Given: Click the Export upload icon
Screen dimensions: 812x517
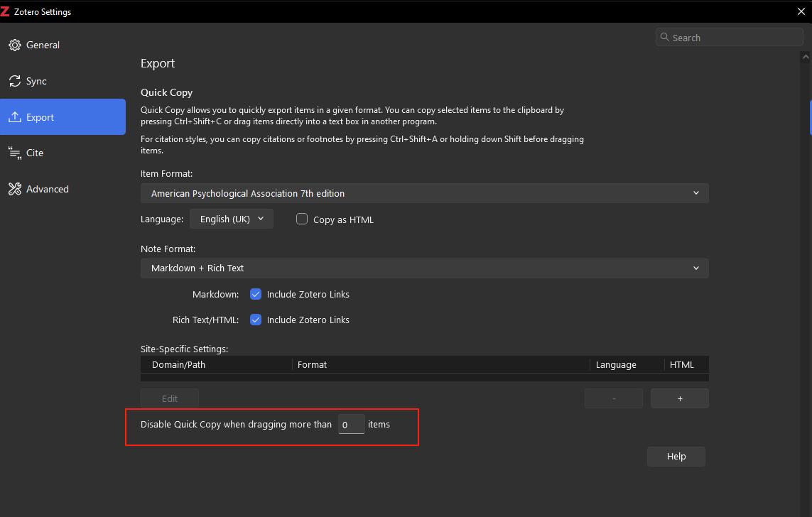Looking at the screenshot, I should [14, 117].
